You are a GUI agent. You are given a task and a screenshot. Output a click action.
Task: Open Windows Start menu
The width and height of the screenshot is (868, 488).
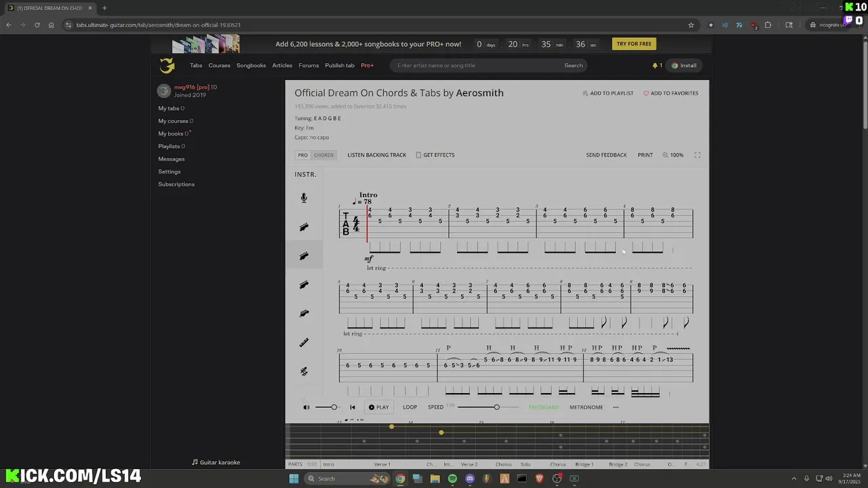[x=294, y=479]
